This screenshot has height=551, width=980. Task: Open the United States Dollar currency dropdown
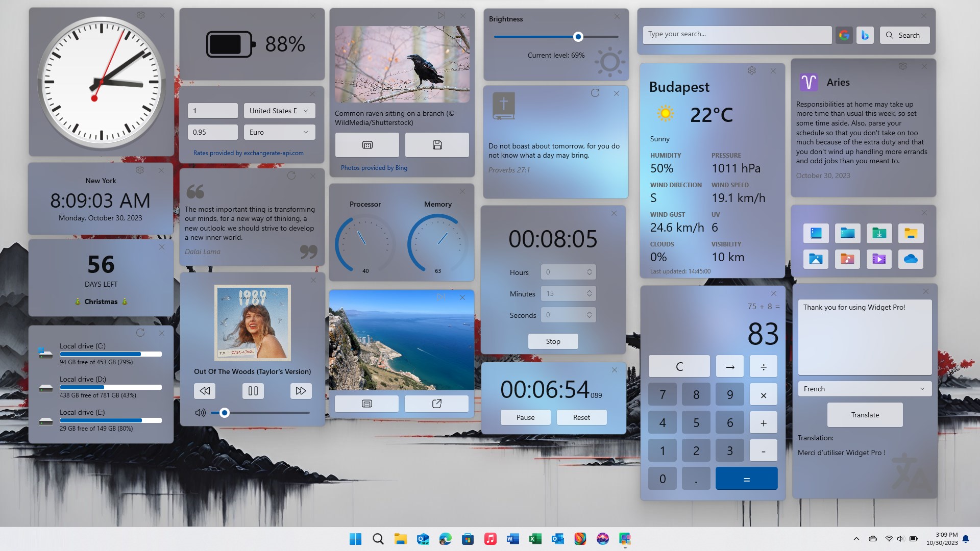pyautogui.click(x=279, y=111)
